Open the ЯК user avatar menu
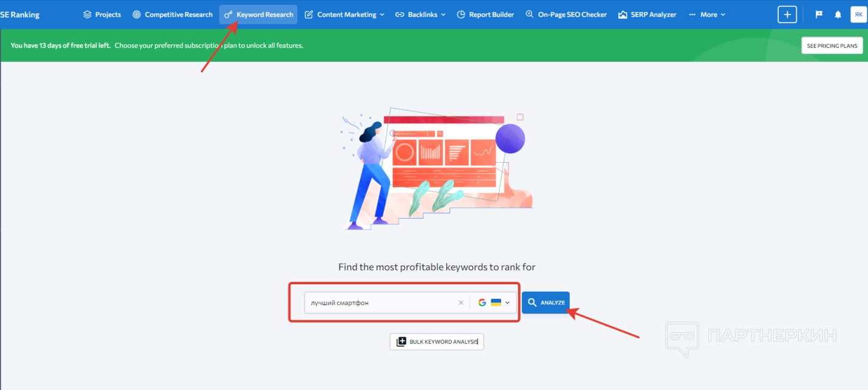This screenshot has height=390, width=868. 858,15
